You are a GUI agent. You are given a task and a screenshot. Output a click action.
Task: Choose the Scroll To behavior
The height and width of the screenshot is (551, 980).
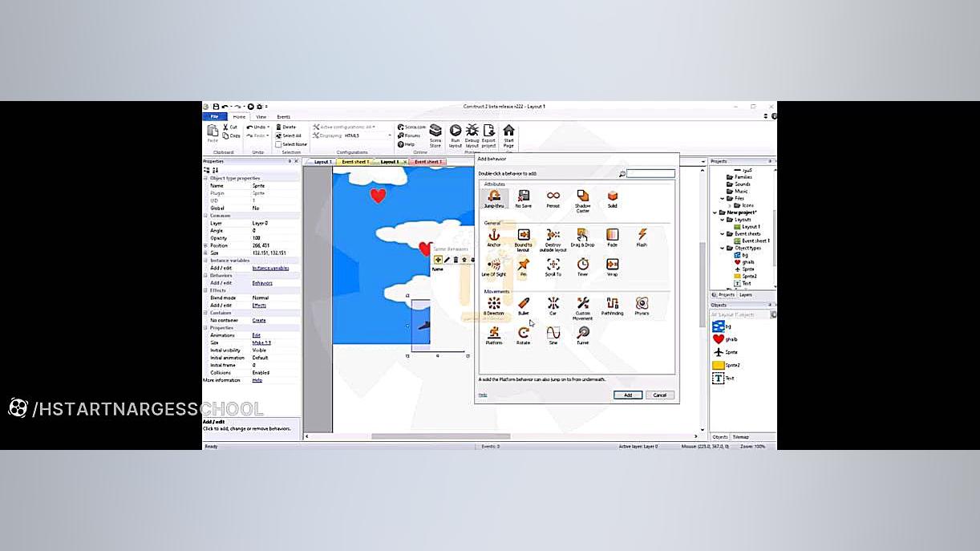point(553,267)
